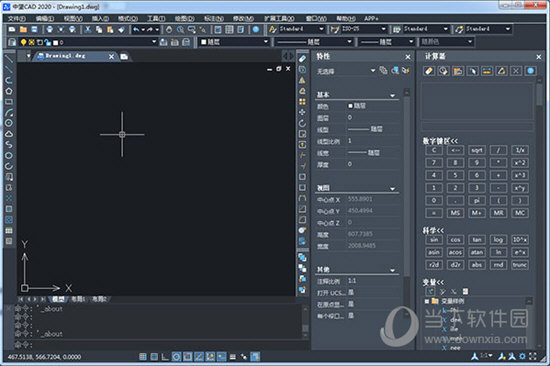Collapse the 视图 section in Properties
550x366 pixels.
pos(393,188)
